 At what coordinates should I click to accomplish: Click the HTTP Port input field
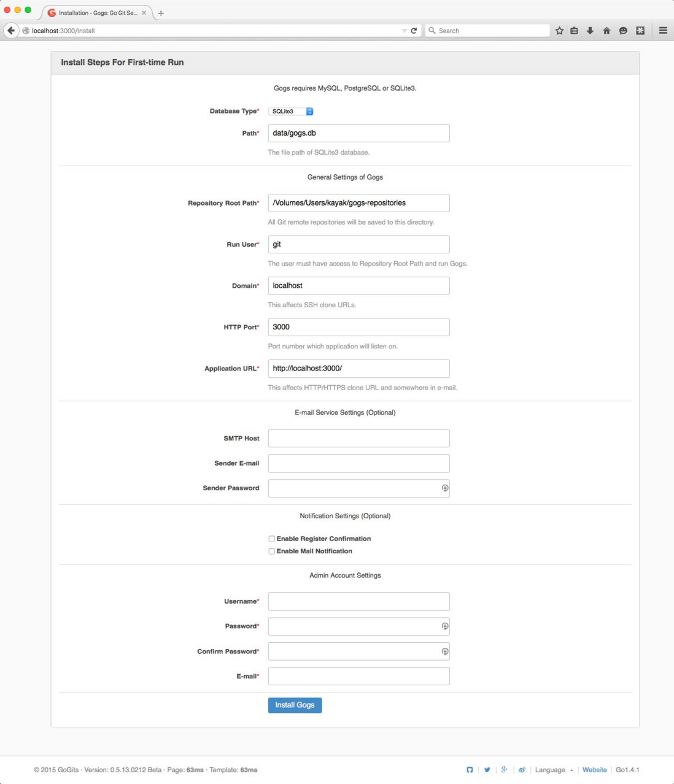coord(358,327)
